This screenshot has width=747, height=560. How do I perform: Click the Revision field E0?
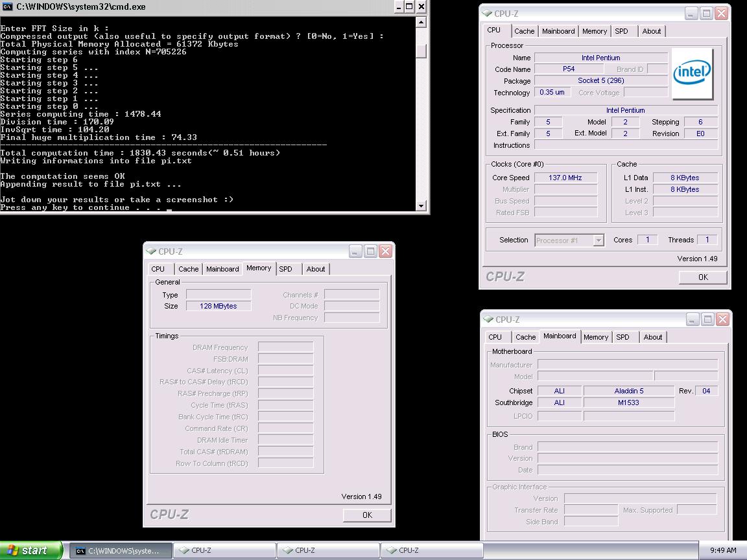pos(700,134)
